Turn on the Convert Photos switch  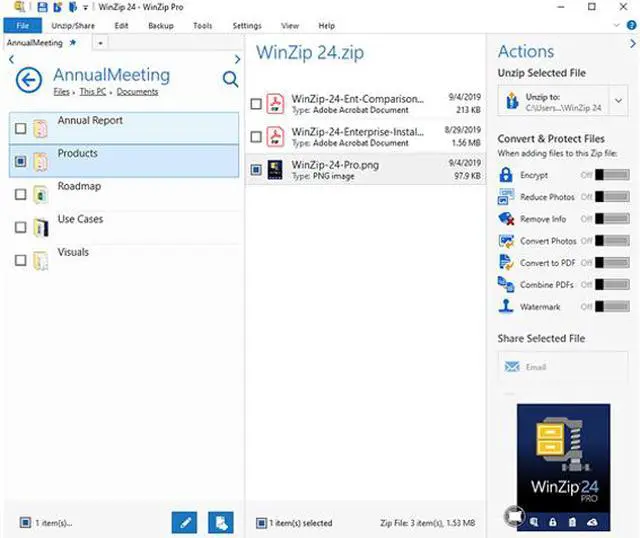pos(612,241)
